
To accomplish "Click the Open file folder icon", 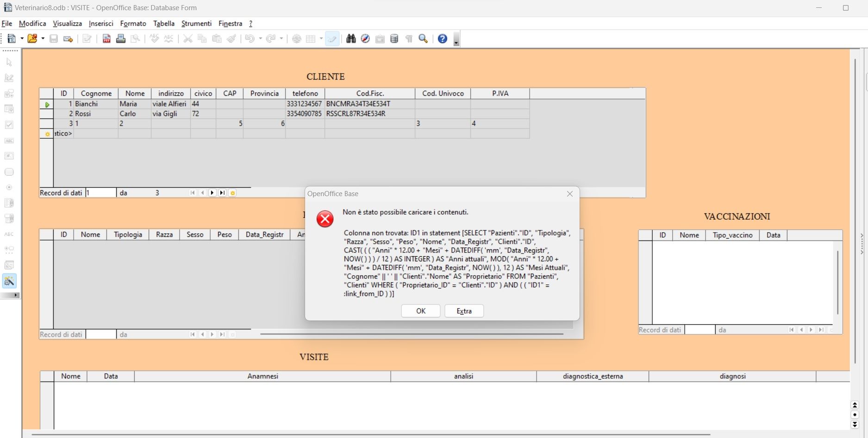I will click(x=32, y=39).
